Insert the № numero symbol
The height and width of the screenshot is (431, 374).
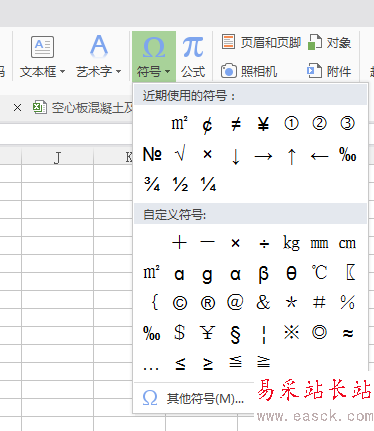[152, 154]
